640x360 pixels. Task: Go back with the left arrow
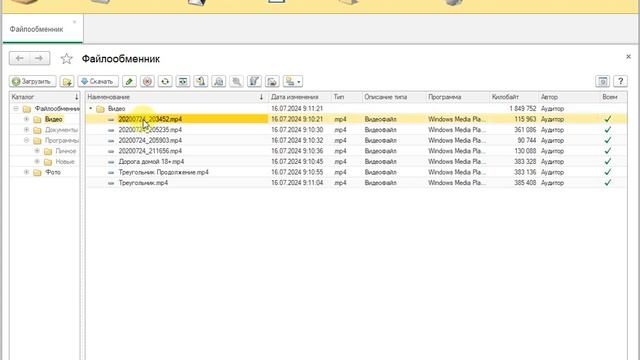[19, 58]
